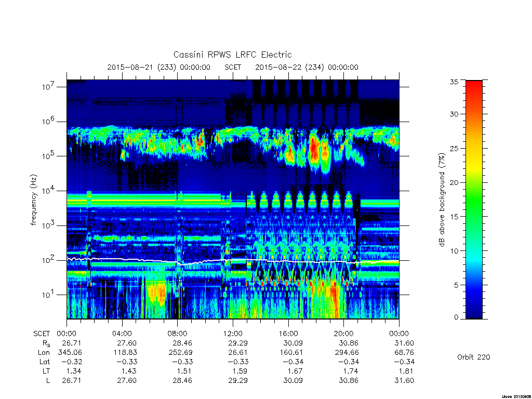The width and height of the screenshot is (532, 399).
Task: Click the 'Rs' row label
Action: point(46,343)
